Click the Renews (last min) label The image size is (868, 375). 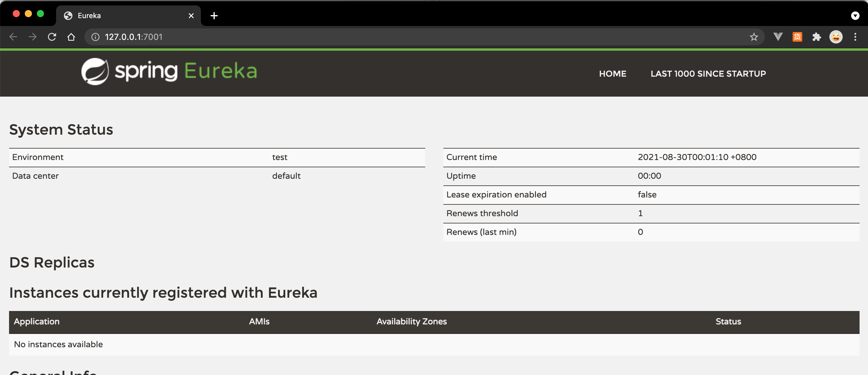[481, 232]
